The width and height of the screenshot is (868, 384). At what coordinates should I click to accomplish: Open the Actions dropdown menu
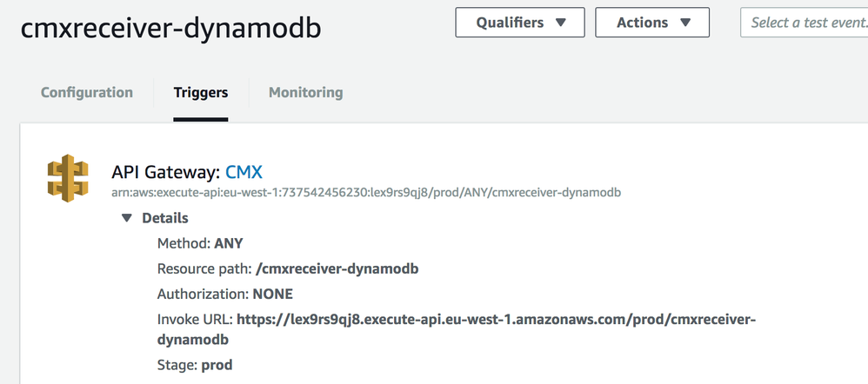pyautogui.click(x=652, y=23)
